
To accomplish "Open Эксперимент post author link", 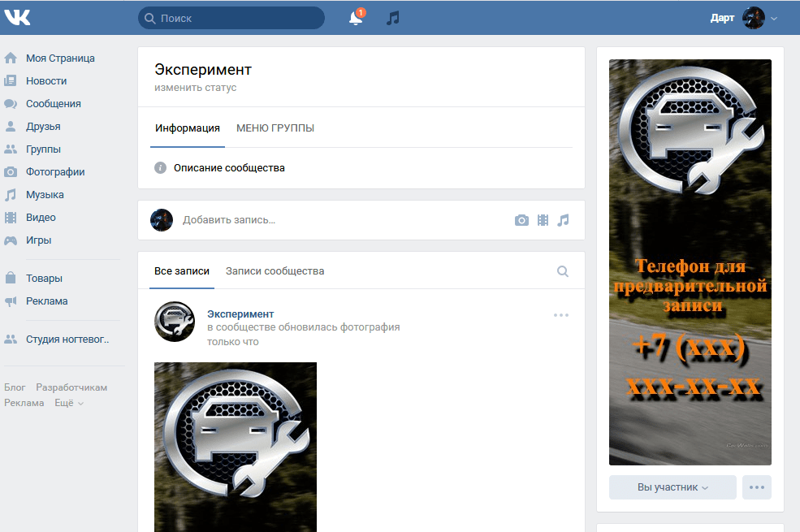I will click(240, 314).
